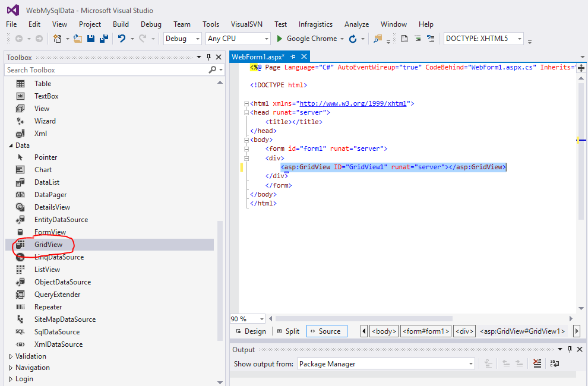
Task: Switch to the Design view tab
Action: [x=251, y=331]
